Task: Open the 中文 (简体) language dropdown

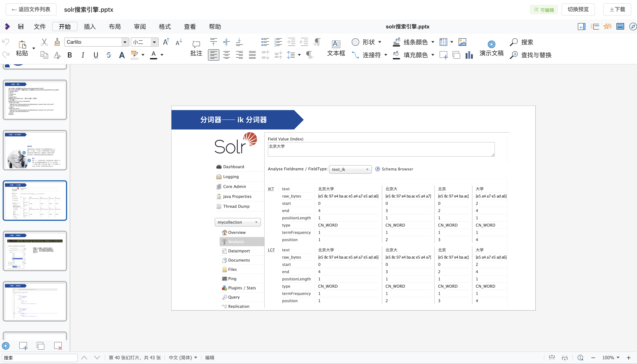Action: [183, 358]
